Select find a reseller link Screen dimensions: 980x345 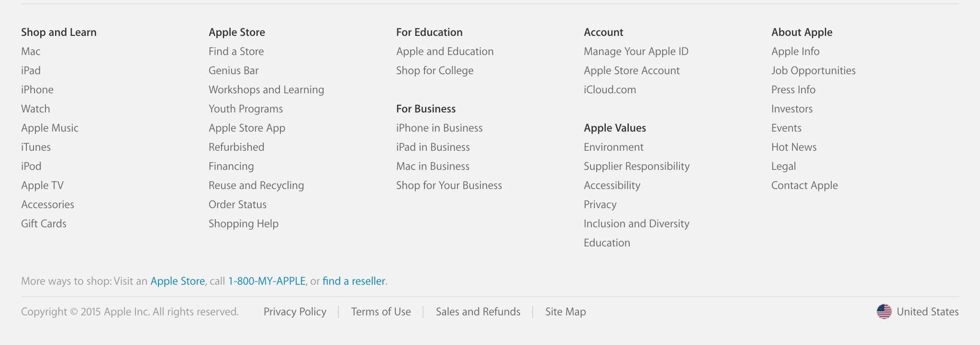click(x=354, y=281)
